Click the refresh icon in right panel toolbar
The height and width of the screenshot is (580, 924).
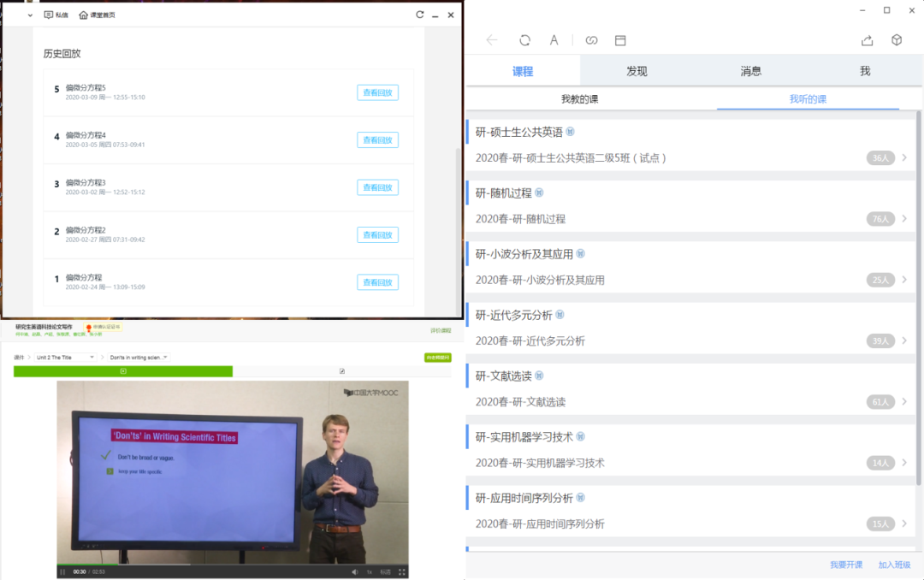click(524, 40)
